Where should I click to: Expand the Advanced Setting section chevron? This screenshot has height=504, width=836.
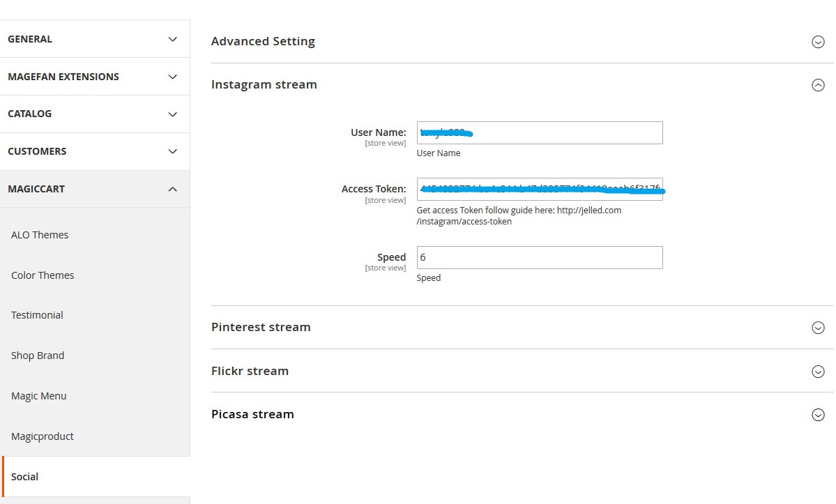point(818,42)
